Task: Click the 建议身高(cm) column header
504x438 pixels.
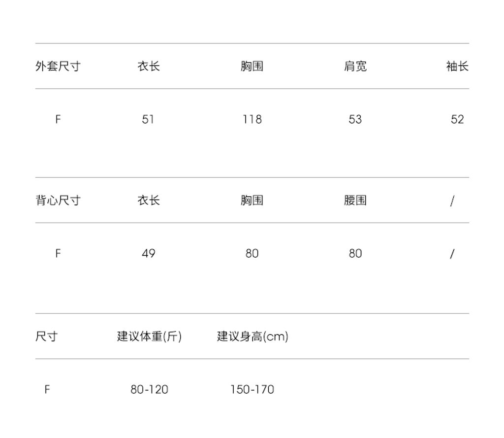Action: [252, 337]
